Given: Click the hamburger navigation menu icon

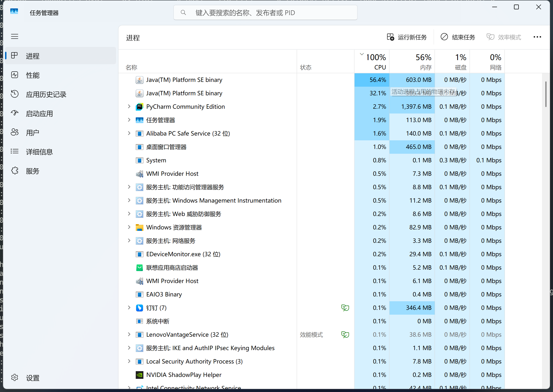Looking at the screenshot, I should 14,37.
